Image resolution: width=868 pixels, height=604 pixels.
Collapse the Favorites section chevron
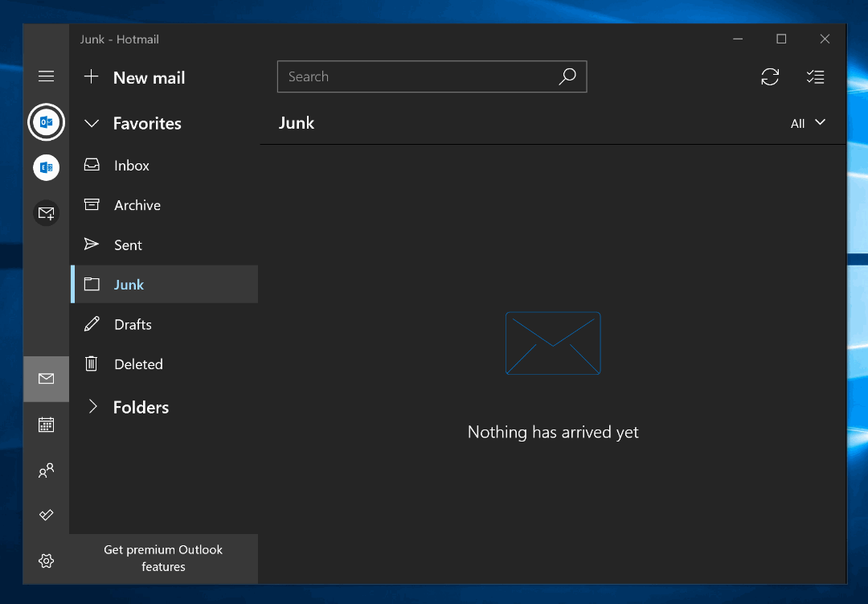click(x=92, y=123)
